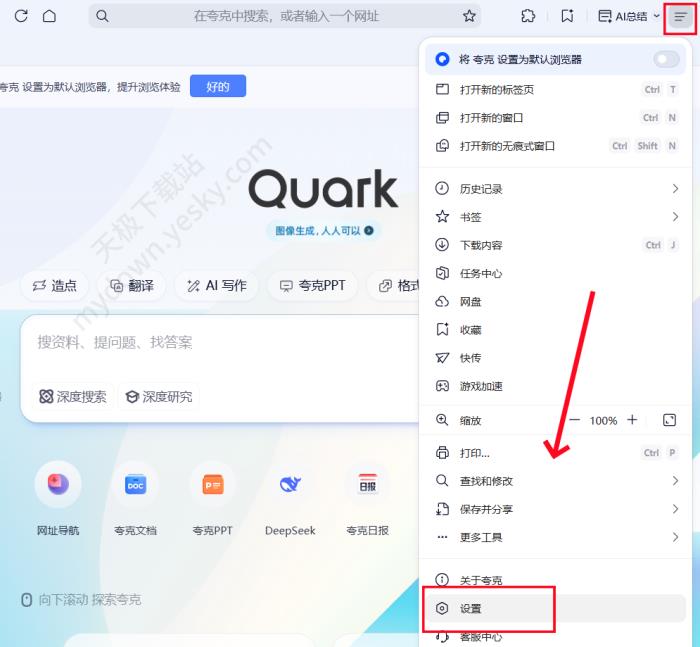
Task: Toggle set Quark as default browser switch
Action: coord(666,59)
